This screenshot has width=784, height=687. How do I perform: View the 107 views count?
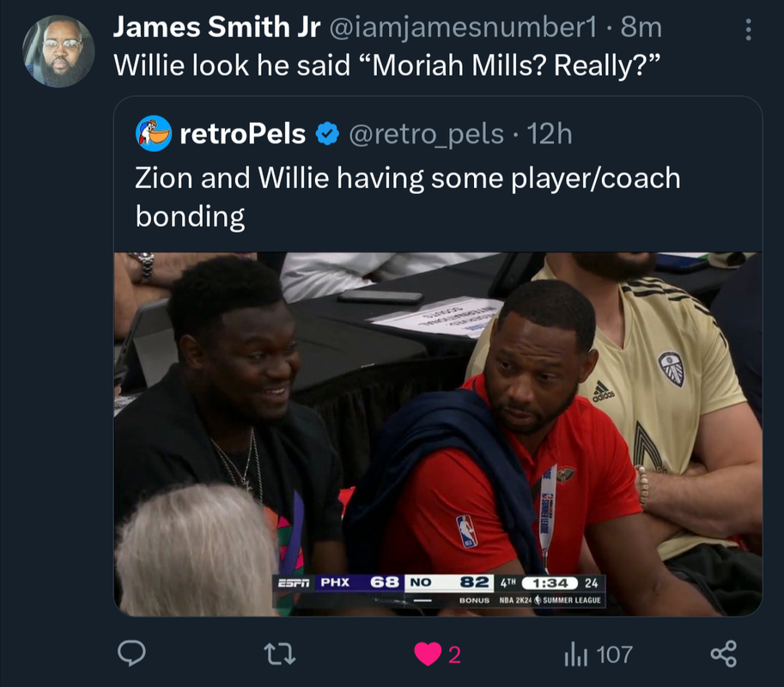click(x=615, y=654)
